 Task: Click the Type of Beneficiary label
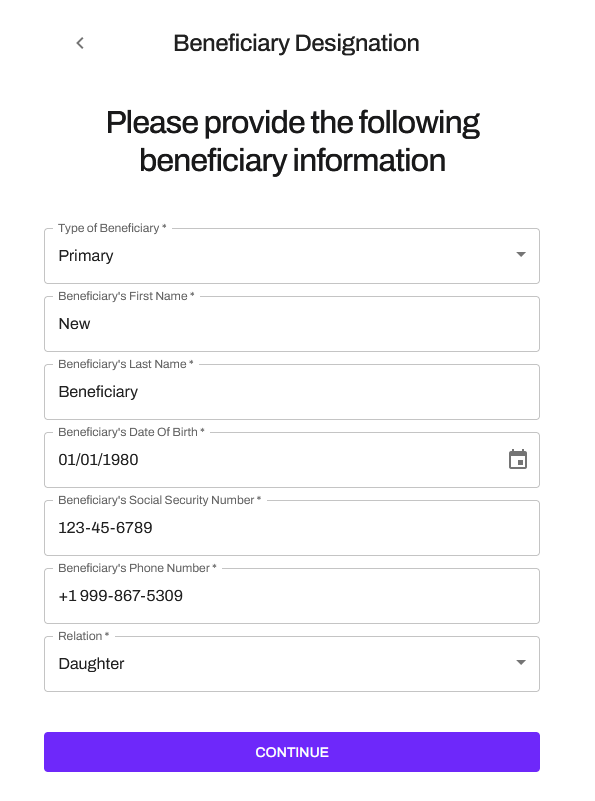112,228
